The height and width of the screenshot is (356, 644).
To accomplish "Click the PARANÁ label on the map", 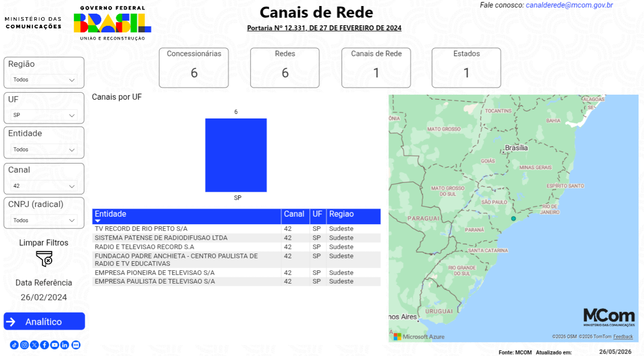I will (x=475, y=229).
